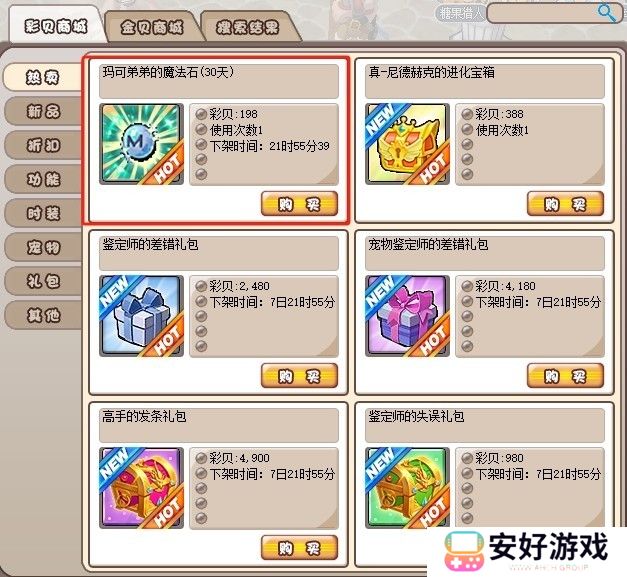Open the 新品 category
The height and width of the screenshot is (577, 627).
point(43,111)
